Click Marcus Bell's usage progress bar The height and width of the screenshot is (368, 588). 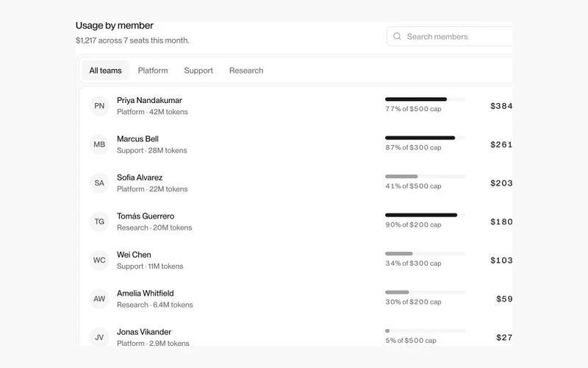(425, 138)
